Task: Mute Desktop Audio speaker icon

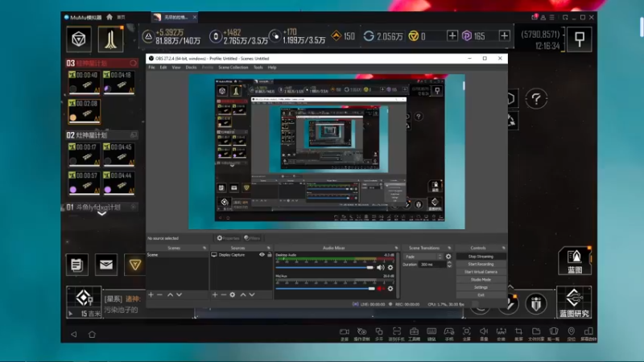Action: [x=380, y=268]
